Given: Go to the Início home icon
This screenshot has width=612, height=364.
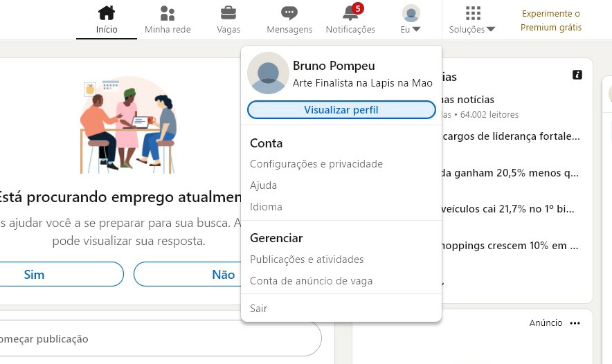Looking at the screenshot, I should [106, 13].
